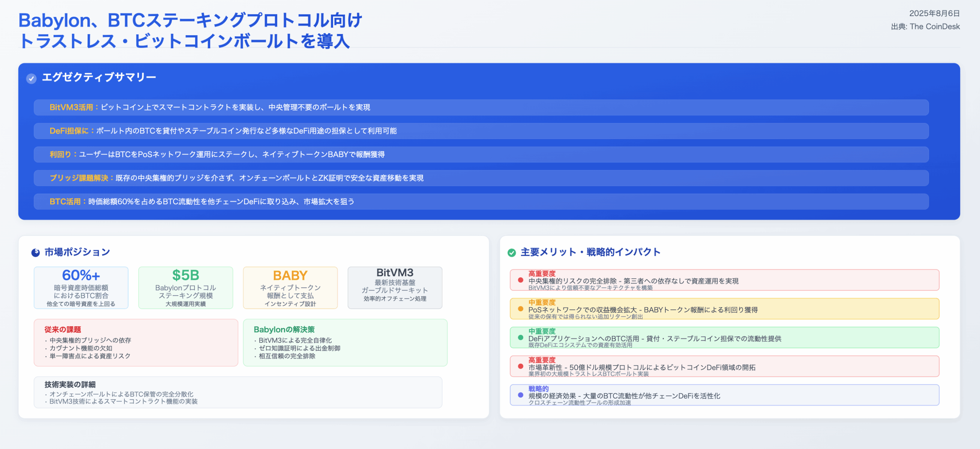This screenshot has height=449, width=980.
Task: Select the BitVM3活用 summary row
Action: point(481,107)
